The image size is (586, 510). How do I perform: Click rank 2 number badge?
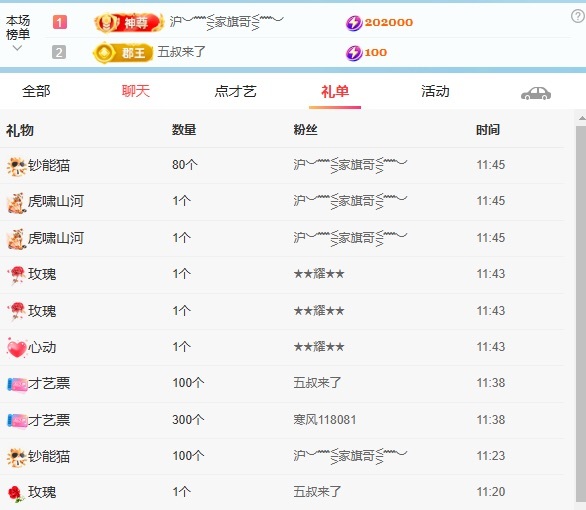[x=59, y=52]
